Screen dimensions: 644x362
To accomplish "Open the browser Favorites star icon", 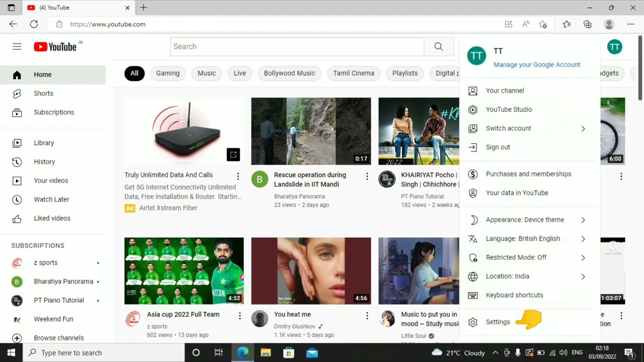I will tap(567, 24).
